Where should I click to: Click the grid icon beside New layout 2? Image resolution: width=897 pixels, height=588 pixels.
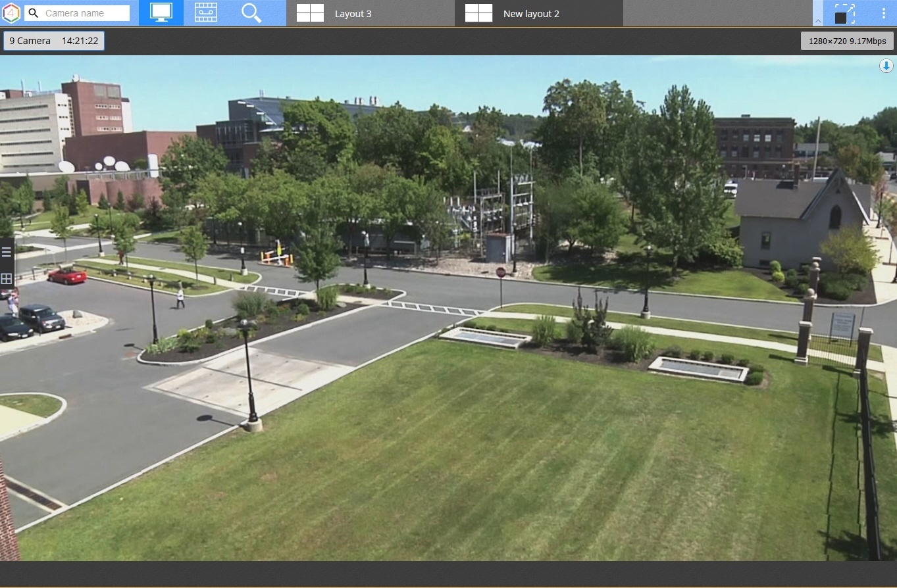click(478, 13)
